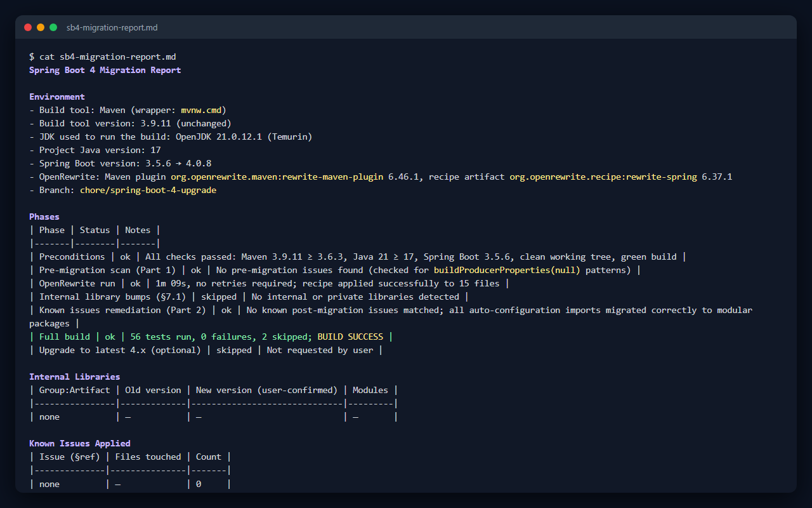Click the 'Internal Libraries' section heading
812x508 pixels.
75,377
